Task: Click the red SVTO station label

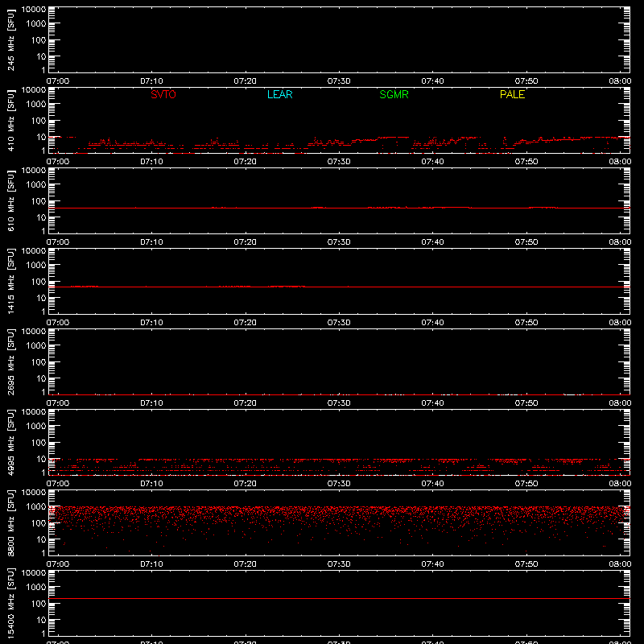Action: 163,94
